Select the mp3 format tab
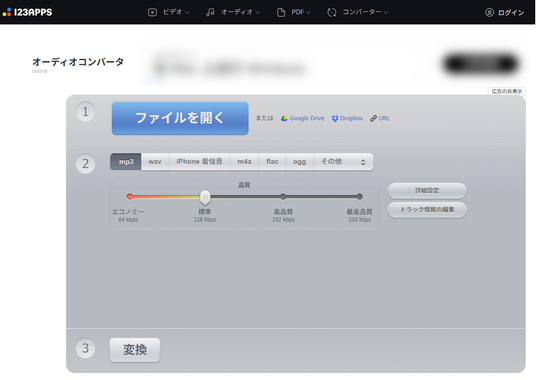 [126, 162]
